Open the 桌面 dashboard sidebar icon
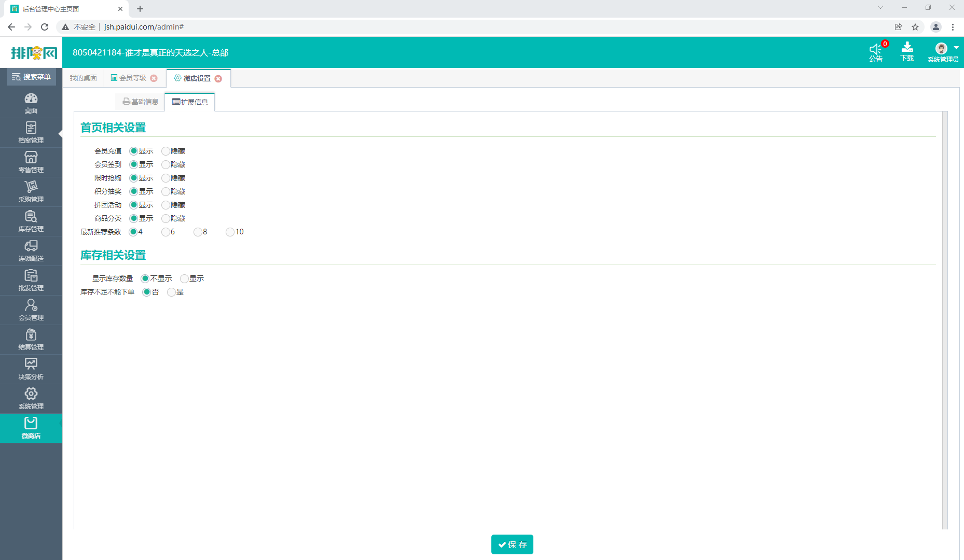This screenshot has width=964, height=560. (31, 103)
